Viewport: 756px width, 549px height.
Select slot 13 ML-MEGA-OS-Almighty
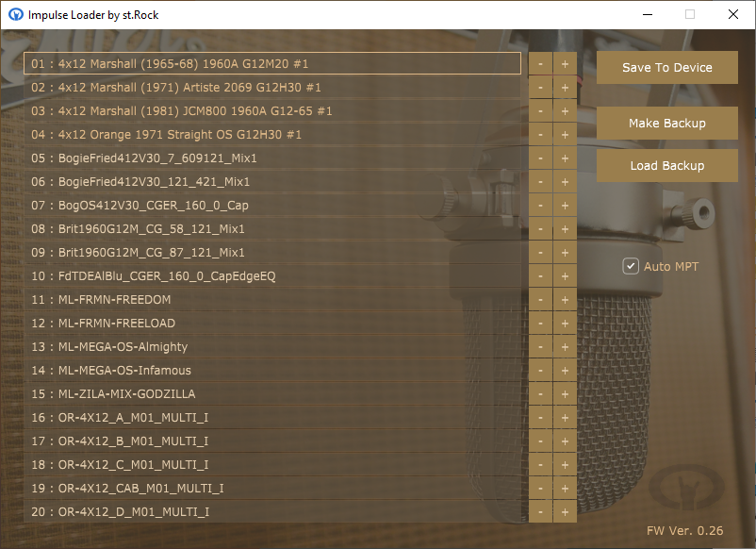click(272, 347)
